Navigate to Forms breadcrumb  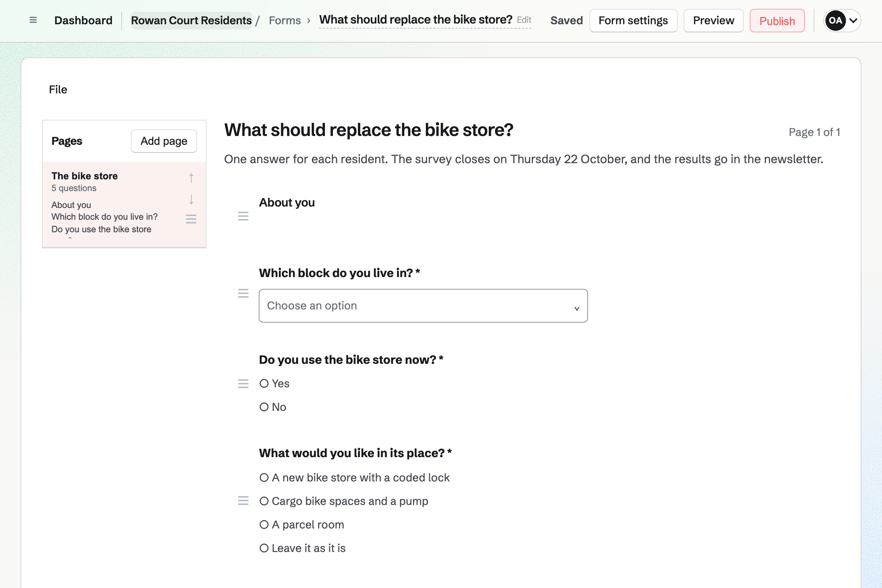pyautogui.click(x=284, y=20)
